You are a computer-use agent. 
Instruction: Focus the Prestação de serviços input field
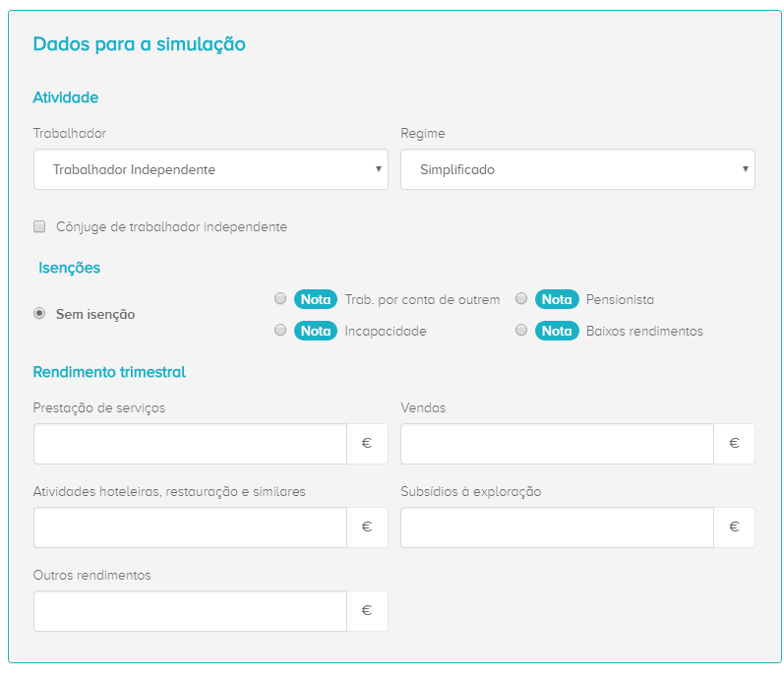tap(190, 444)
